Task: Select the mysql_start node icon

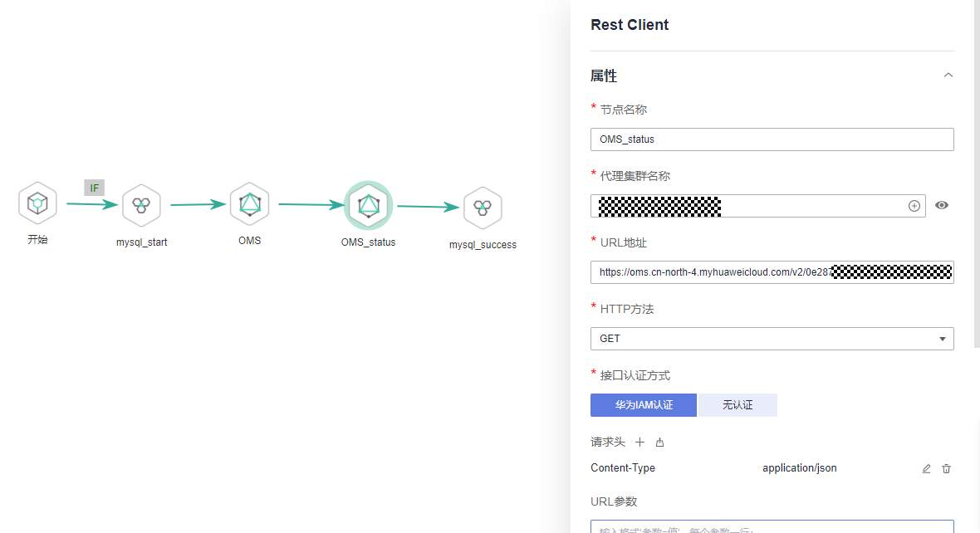Action: click(x=141, y=206)
